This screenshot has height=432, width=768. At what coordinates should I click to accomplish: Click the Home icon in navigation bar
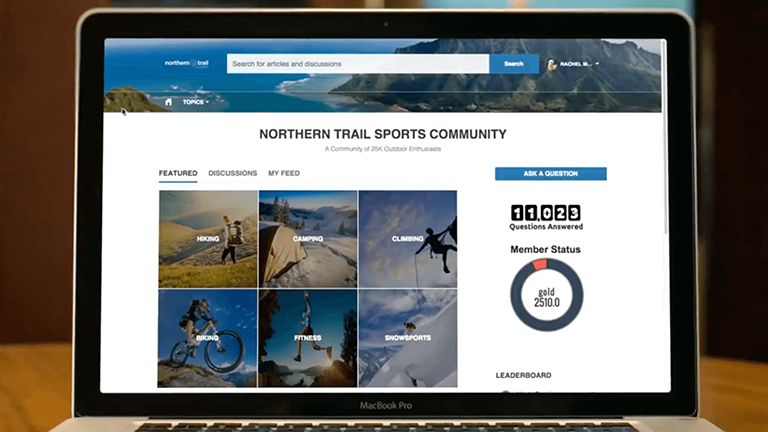[168, 102]
